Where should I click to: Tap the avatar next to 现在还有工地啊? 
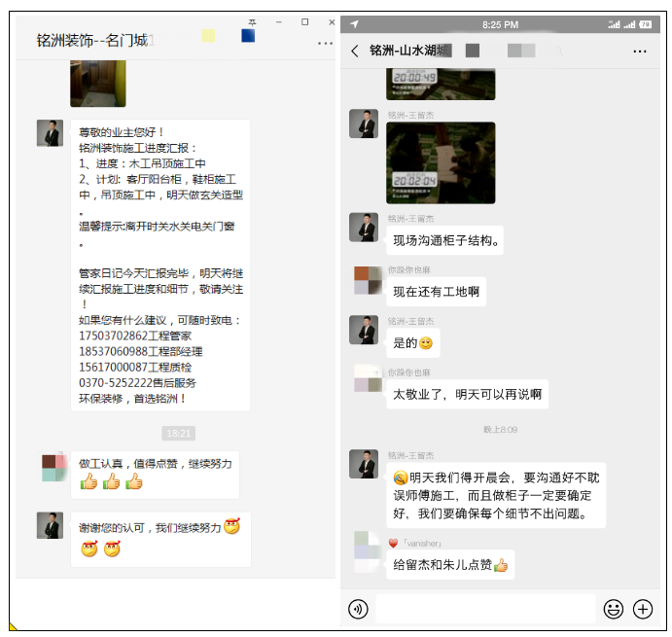coord(366,280)
